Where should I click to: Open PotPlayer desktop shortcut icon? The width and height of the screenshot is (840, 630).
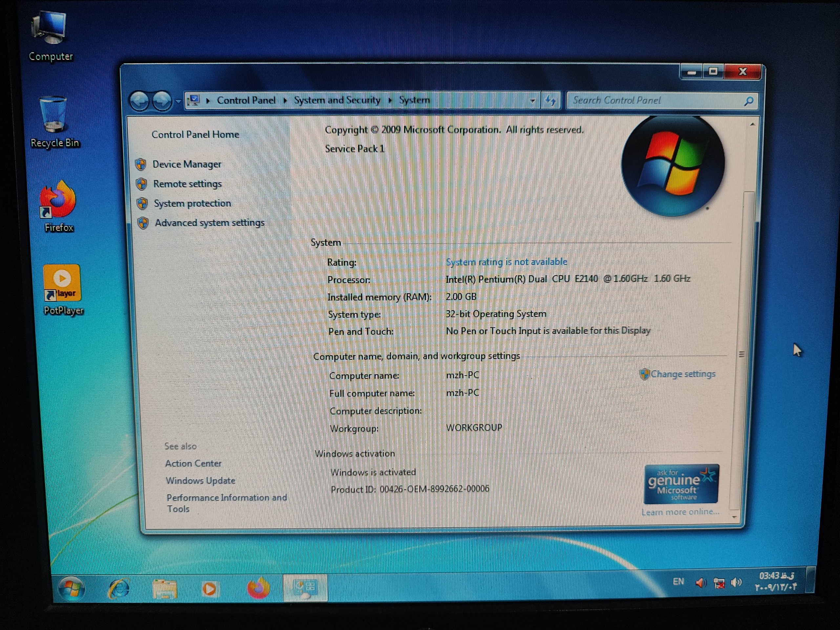pos(62,283)
